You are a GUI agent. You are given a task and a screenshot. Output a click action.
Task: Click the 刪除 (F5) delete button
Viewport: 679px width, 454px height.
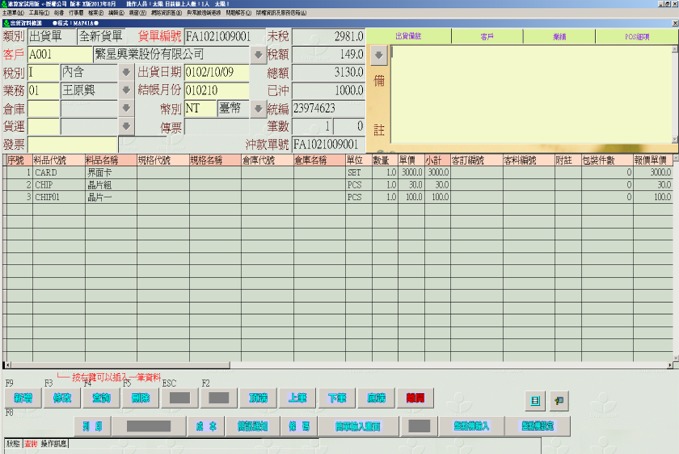(x=139, y=397)
